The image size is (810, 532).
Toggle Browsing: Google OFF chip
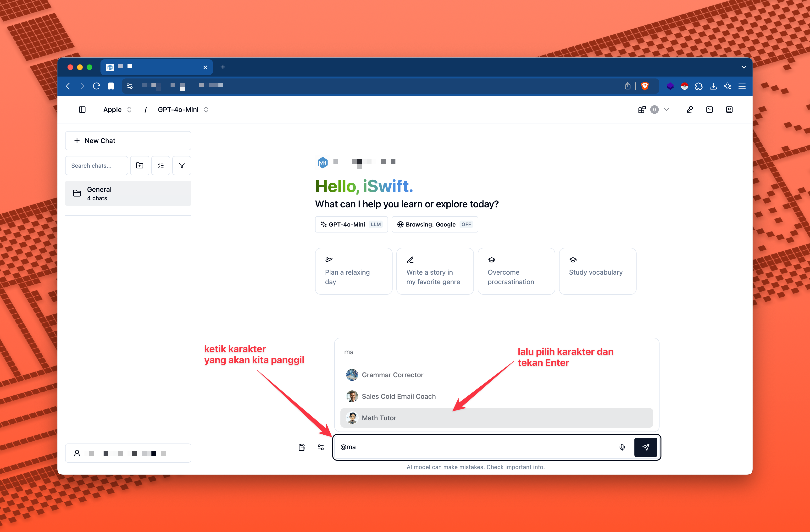pyautogui.click(x=435, y=224)
